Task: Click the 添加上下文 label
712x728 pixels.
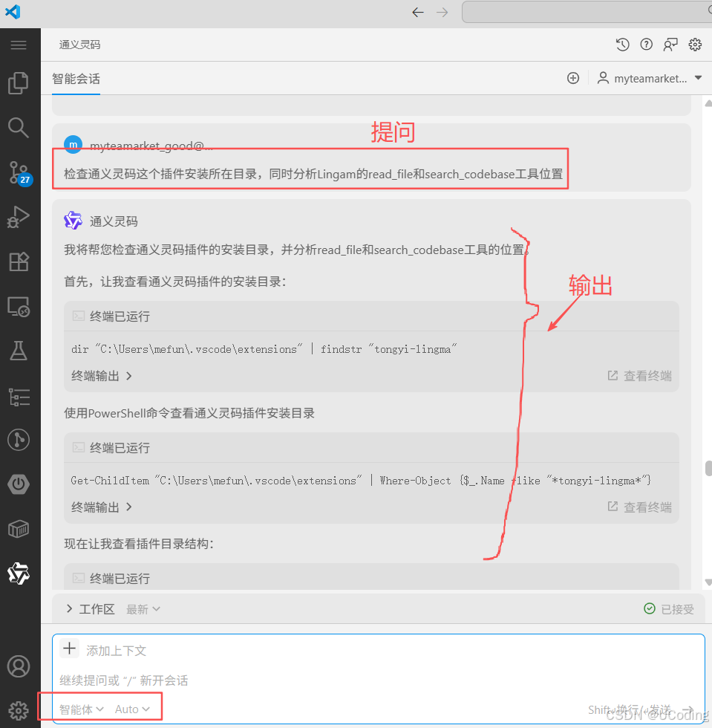Action: coord(116,651)
